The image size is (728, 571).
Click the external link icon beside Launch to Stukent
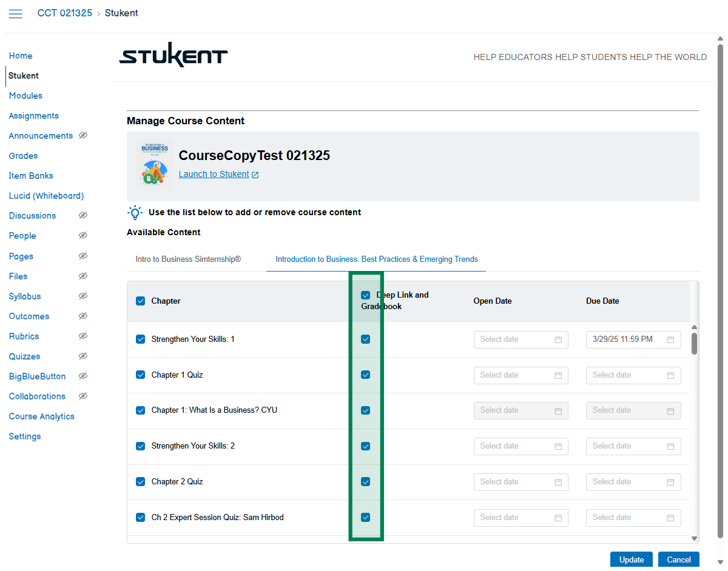pos(255,175)
